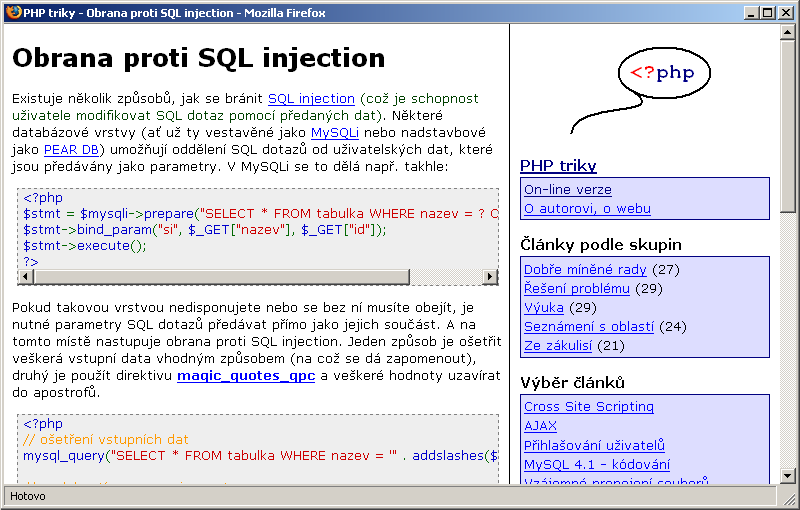This screenshot has width=800, height=510.
Task: Click the Obrana proti SQL injection heading
Action: pyautogui.click(x=198, y=58)
